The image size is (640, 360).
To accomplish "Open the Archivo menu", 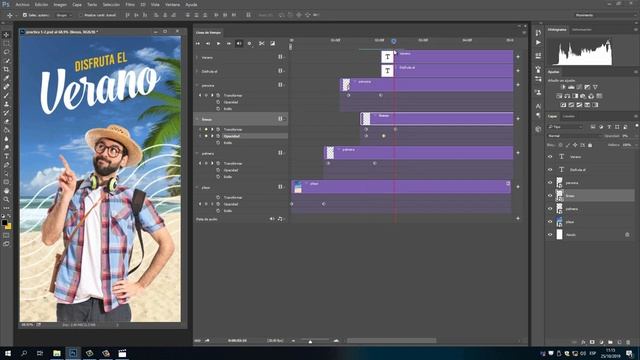I will click(x=22, y=4).
